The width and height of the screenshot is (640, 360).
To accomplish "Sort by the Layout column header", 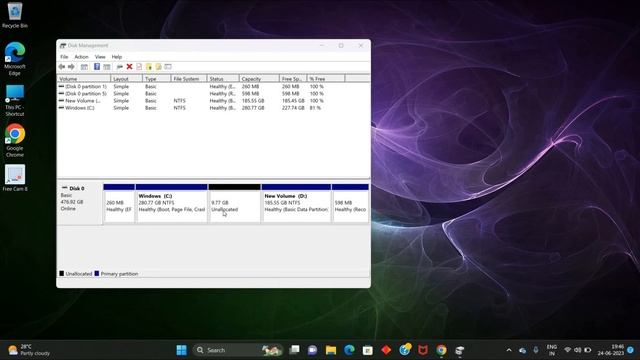I will (127, 78).
